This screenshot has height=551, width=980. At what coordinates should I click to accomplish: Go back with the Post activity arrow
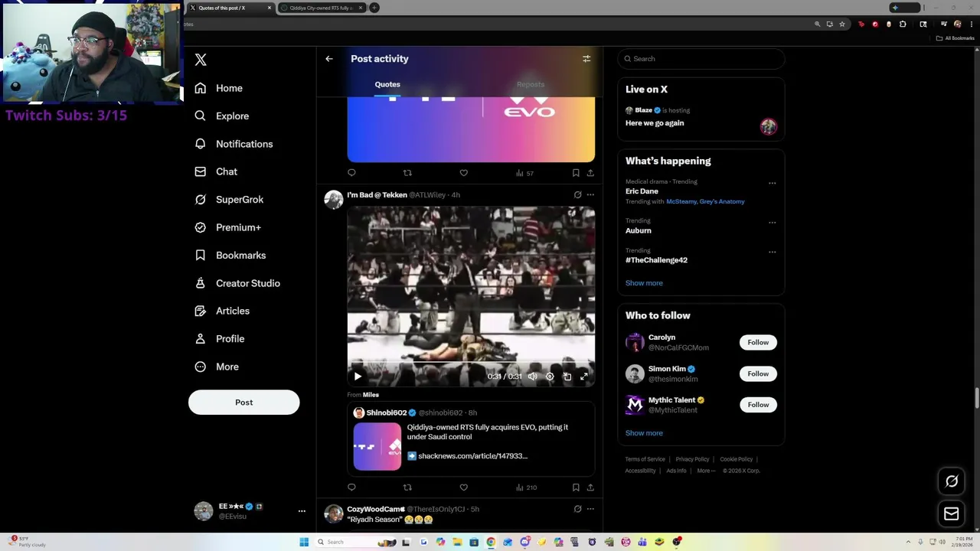coord(329,59)
